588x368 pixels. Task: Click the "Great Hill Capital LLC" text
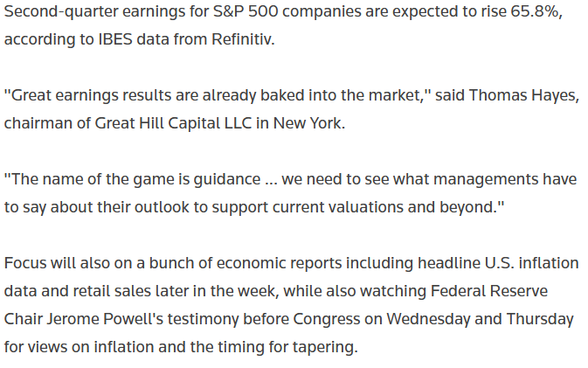click(173, 123)
